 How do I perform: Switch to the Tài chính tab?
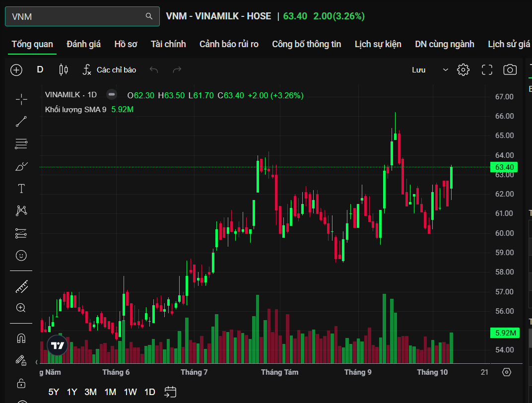(x=168, y=44)
